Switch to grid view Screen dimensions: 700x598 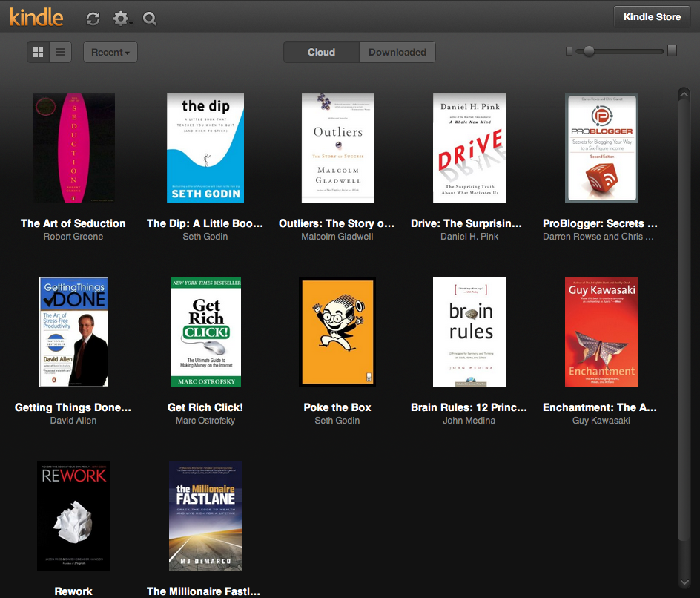pyautogui.click(x=39, y=52)
